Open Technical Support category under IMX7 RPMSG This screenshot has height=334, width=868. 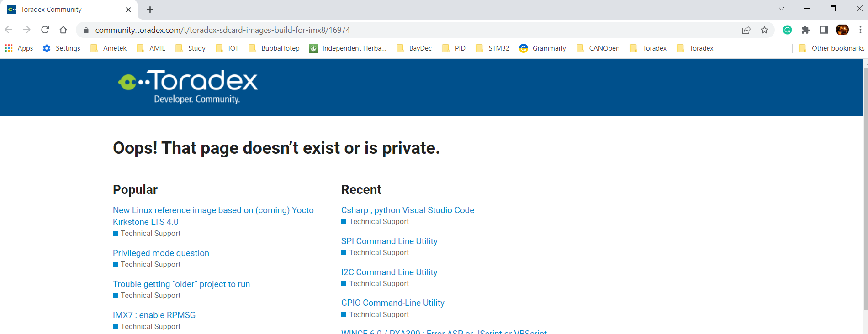(147, 327)
